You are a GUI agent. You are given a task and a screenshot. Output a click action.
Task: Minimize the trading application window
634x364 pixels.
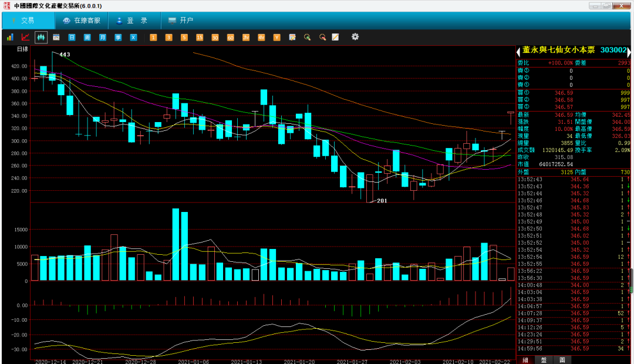coord(595,6)
